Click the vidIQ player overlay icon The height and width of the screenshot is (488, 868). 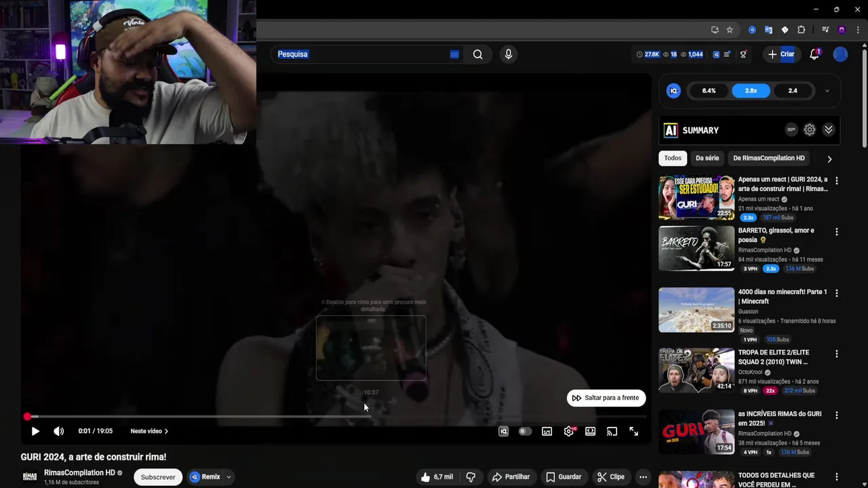pyautogui.click(x=503, y=431)
